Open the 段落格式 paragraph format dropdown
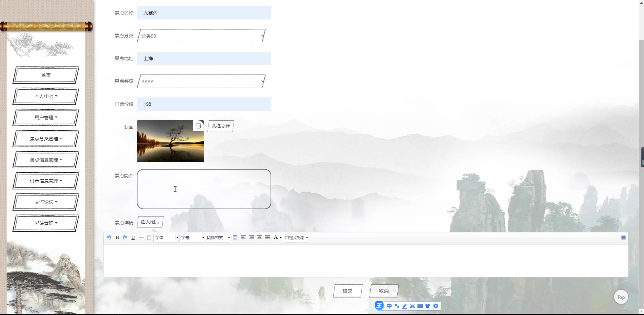Viewport: 644px width, 315px height. click(218, 238)
